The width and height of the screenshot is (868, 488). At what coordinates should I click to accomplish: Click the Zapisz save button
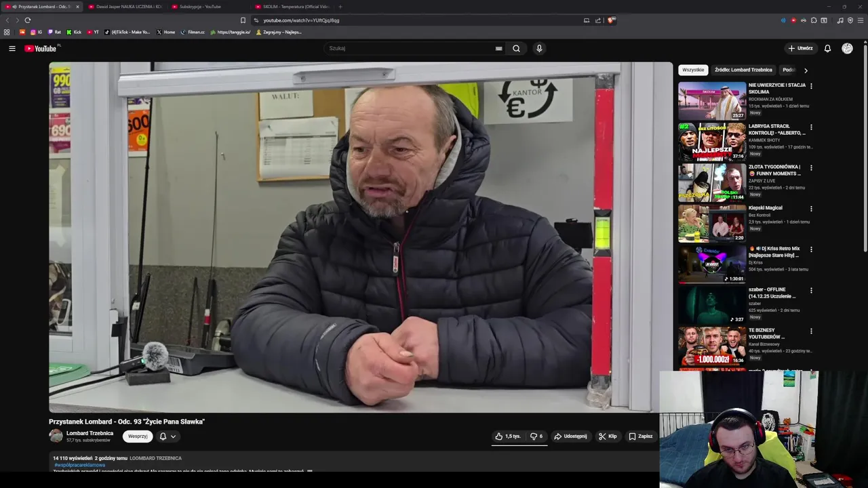(641, 436)
